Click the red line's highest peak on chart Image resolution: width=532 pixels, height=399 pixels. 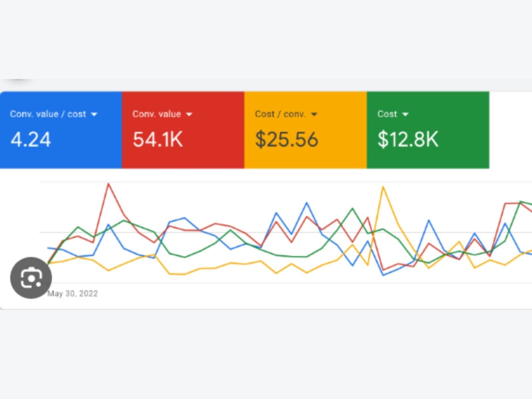click(x=109, y=184)
